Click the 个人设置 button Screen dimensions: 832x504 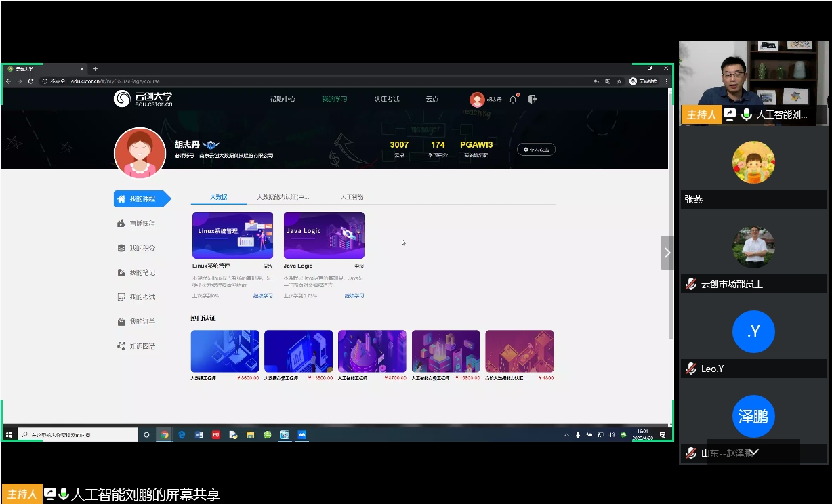pyautogui.click(x=536, y=149)
